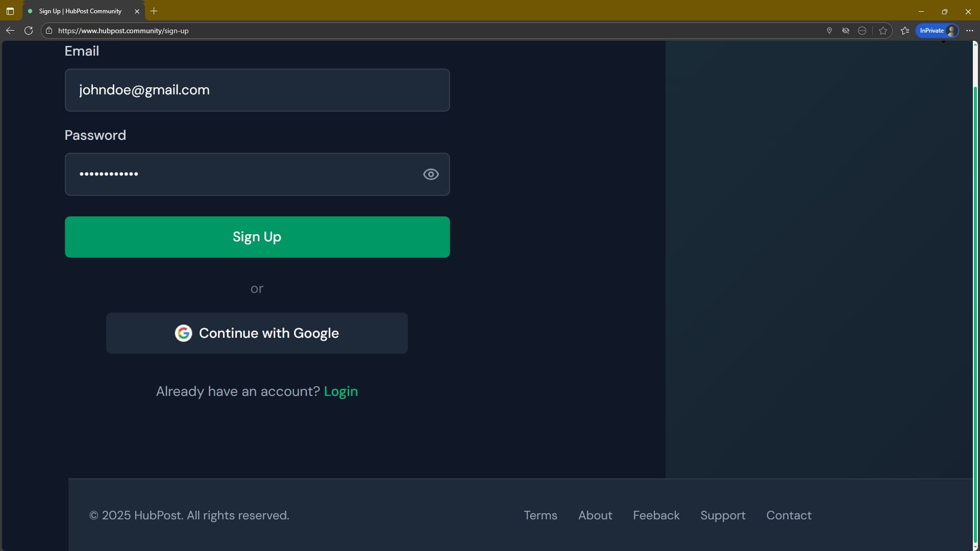Click the 2025 HubPost copyright text
The height and width of the screenshot is (551, 980).
(x=189, y=516)
